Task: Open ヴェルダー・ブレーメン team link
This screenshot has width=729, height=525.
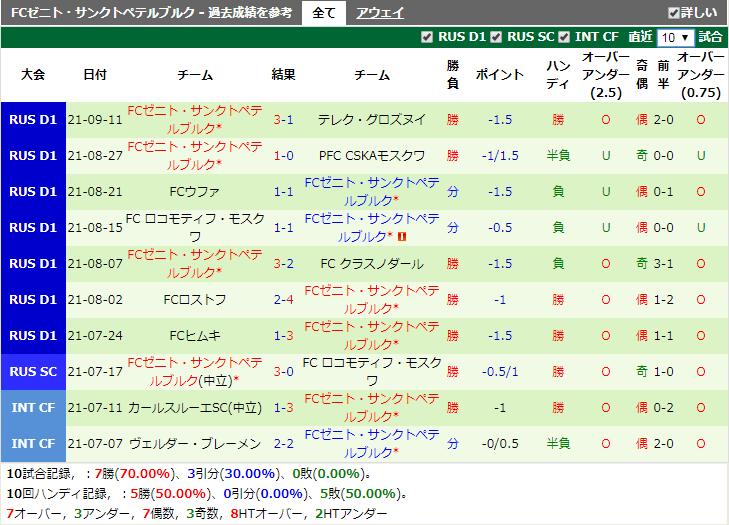Action: 194,444
